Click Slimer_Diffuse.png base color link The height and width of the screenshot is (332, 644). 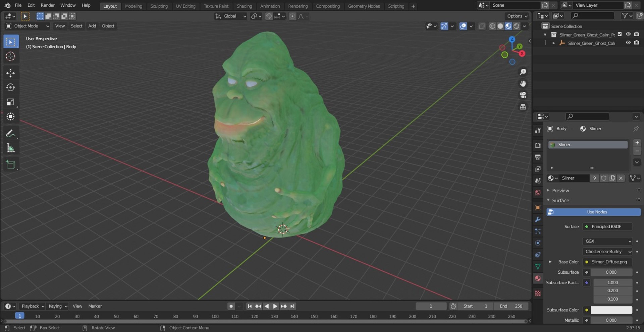click(x=607, y=262)
